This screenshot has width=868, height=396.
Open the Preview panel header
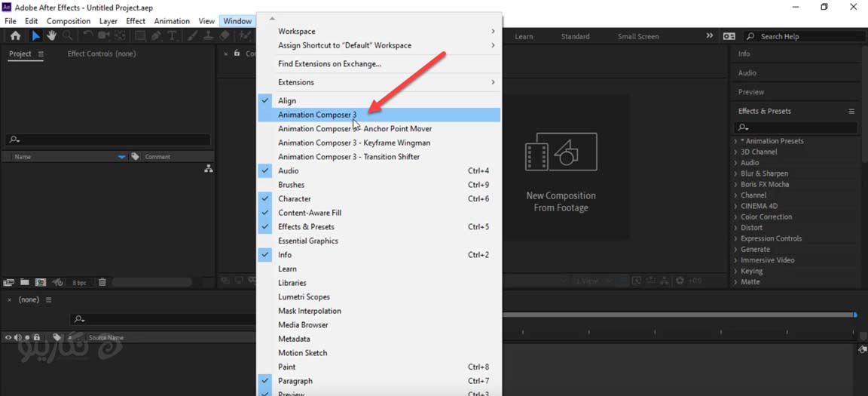(x=750, y=92)
